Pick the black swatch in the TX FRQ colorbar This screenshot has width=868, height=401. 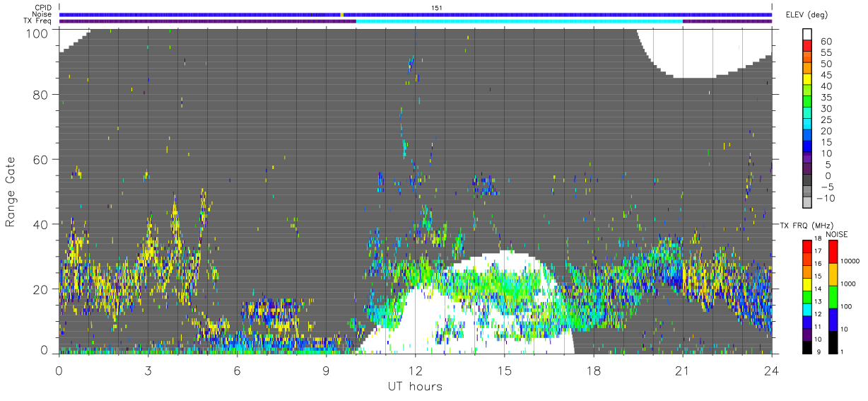pyautogui.click(x=808, y=347)
